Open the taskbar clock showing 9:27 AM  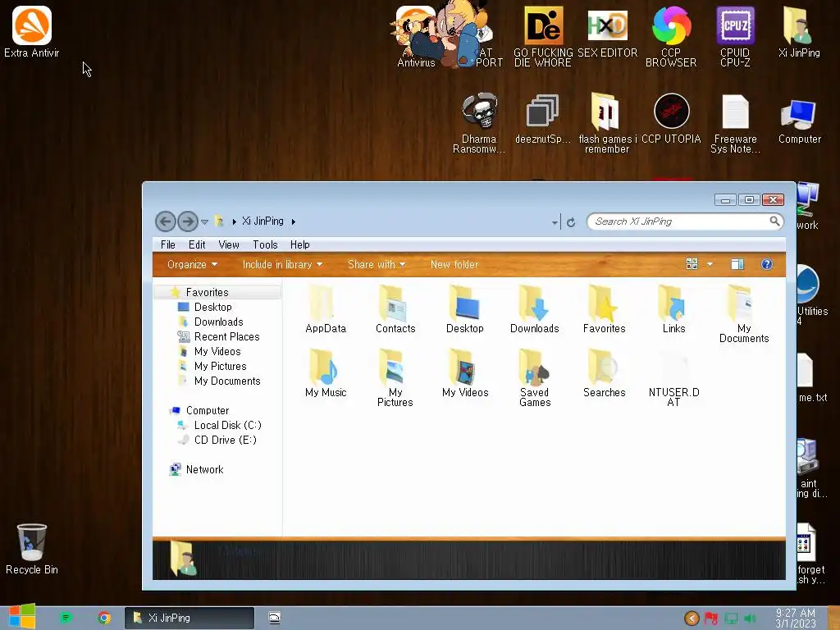pyautogui.click(x=796, y=618)
